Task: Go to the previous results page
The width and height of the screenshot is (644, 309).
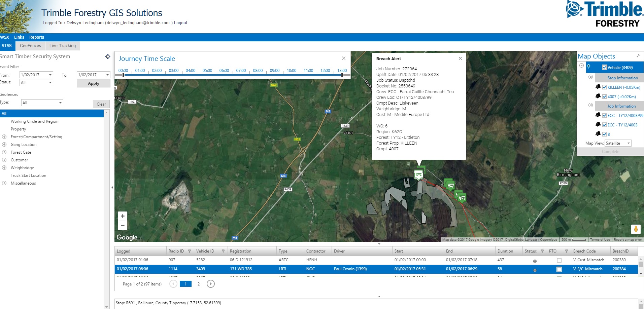Action: 173,284
